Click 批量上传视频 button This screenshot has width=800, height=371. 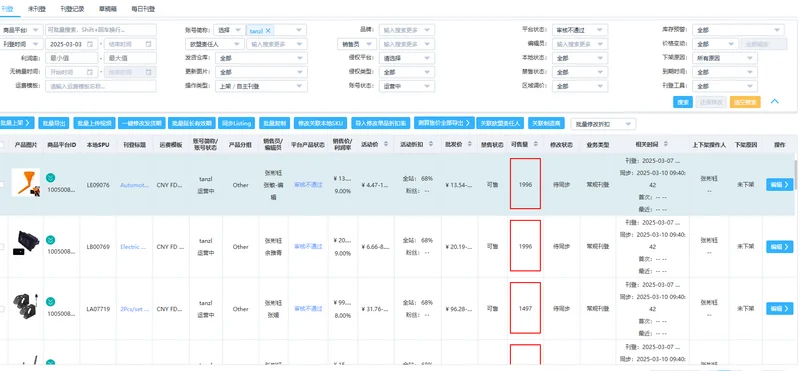pos(94,123)
